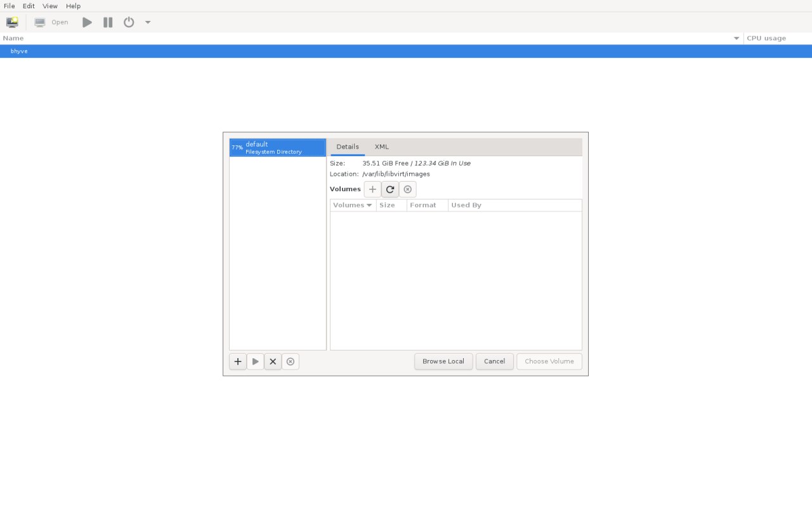
Task: Click the delete volume icon
Action: pyautogui.click(x=408, y=189)
